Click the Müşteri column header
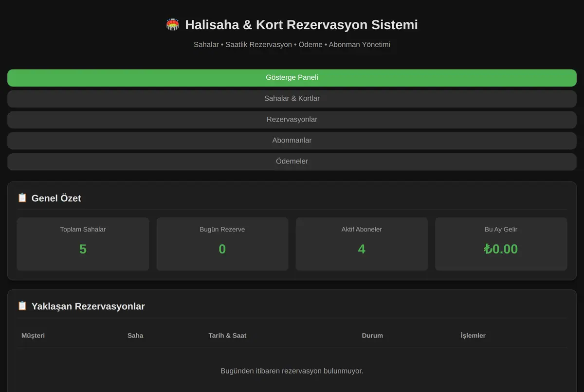584x392 pixels. click(x=33, y=336)
